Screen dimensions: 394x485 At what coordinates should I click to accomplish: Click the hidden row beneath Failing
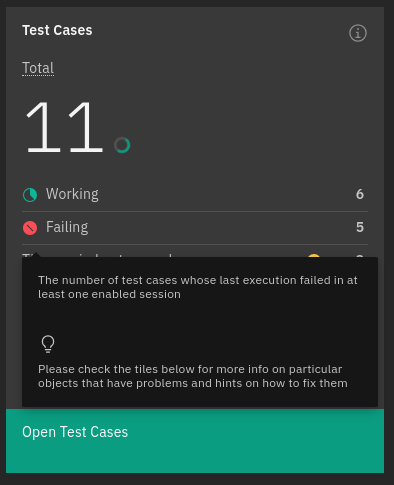195,255
